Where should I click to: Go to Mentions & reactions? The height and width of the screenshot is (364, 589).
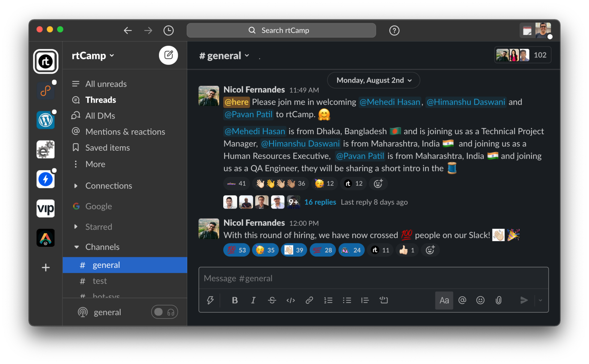[125, 132]
